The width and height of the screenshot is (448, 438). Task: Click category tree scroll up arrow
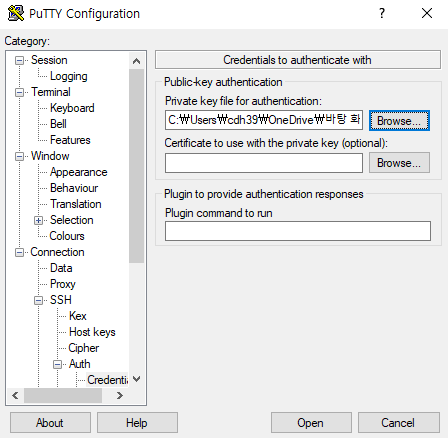click(x=136, y=61)
